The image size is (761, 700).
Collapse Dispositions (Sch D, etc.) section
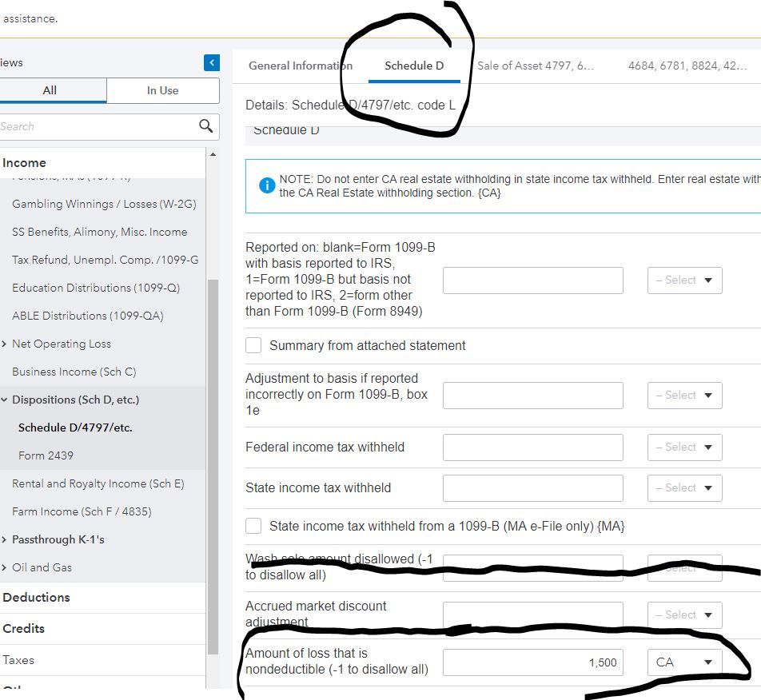(5, 400)
